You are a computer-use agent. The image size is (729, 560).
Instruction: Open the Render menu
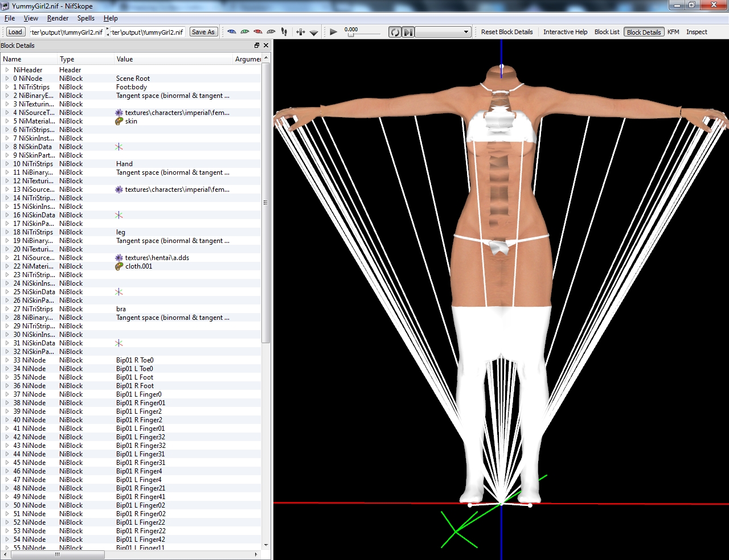coord(58,18)
